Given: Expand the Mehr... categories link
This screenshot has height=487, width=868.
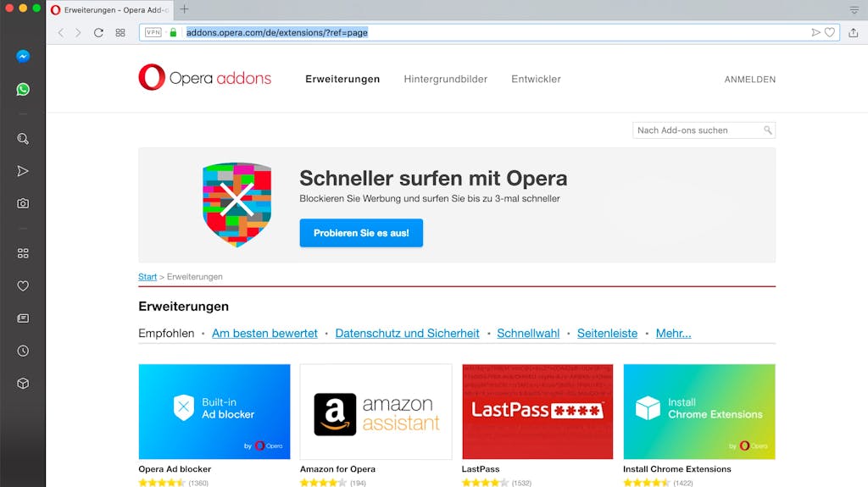Looking at the screenshot, I should tap(674, 333).
